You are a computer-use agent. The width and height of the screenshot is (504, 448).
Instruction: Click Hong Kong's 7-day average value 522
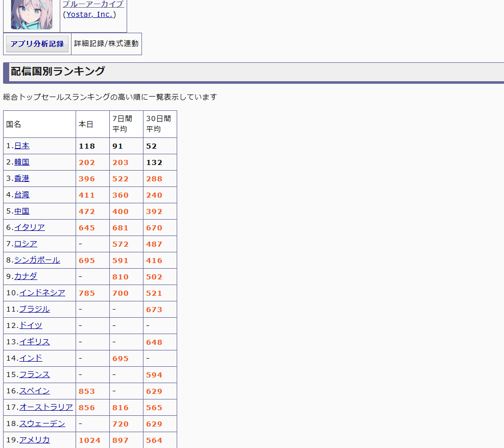[x=121, y=179]
